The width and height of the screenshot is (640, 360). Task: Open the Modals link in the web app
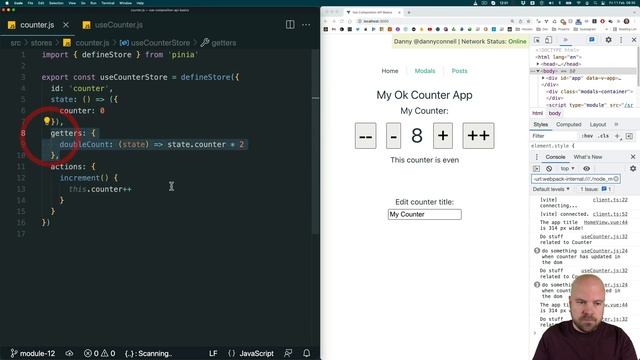pyautogui.click(x=425, y=71)
